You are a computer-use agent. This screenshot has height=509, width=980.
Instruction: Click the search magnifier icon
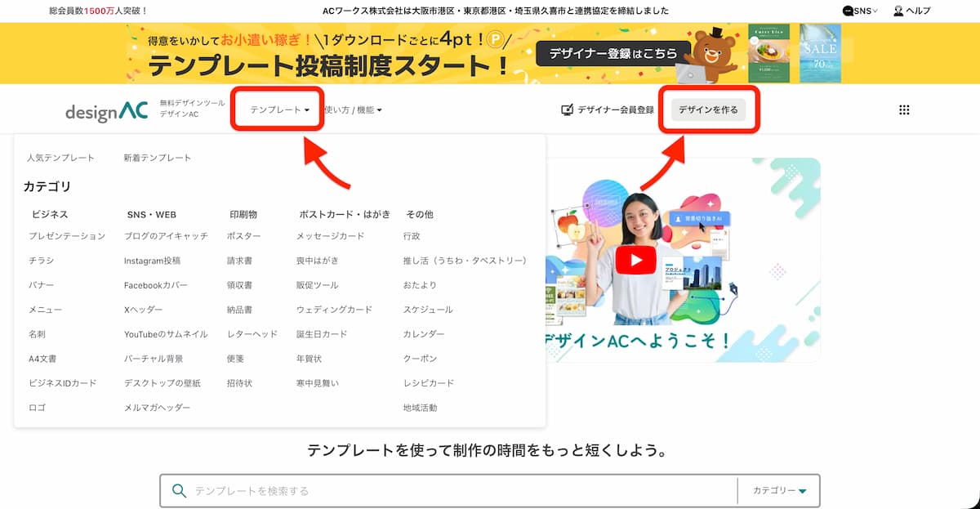[x=180, y=491]
